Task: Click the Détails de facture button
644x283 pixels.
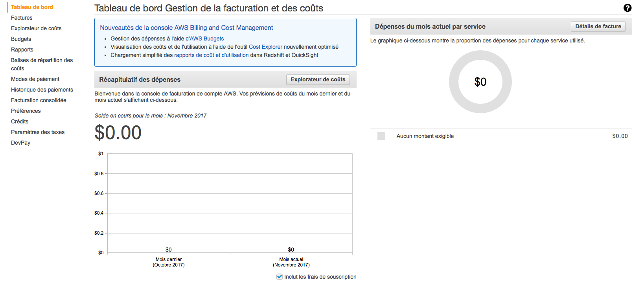Action: pyautogui.click(x=598, y=26)
